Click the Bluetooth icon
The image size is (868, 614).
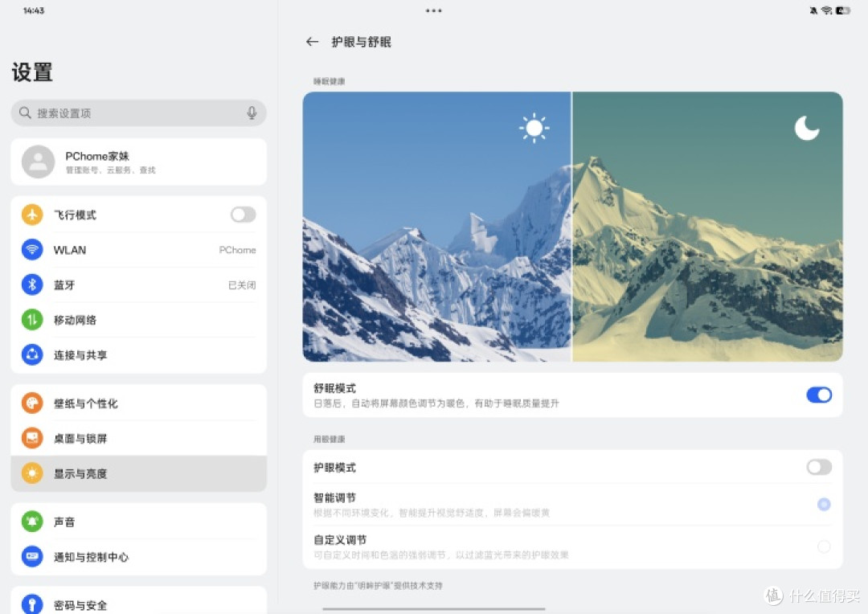pos(32,284)
